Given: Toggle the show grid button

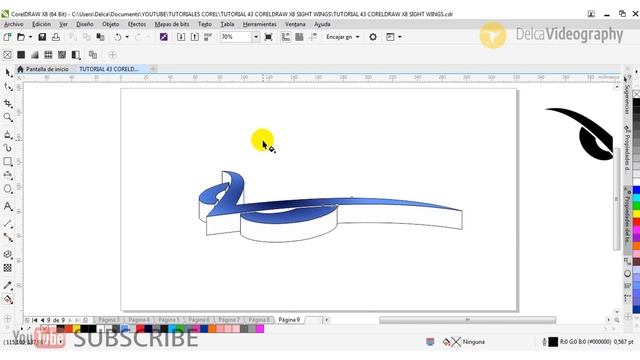Looking at the screenshot, I should click(299, 37).
